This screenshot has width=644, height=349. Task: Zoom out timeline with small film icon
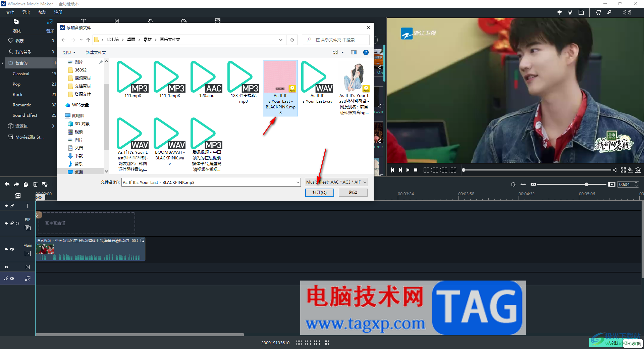coord(533,185)
